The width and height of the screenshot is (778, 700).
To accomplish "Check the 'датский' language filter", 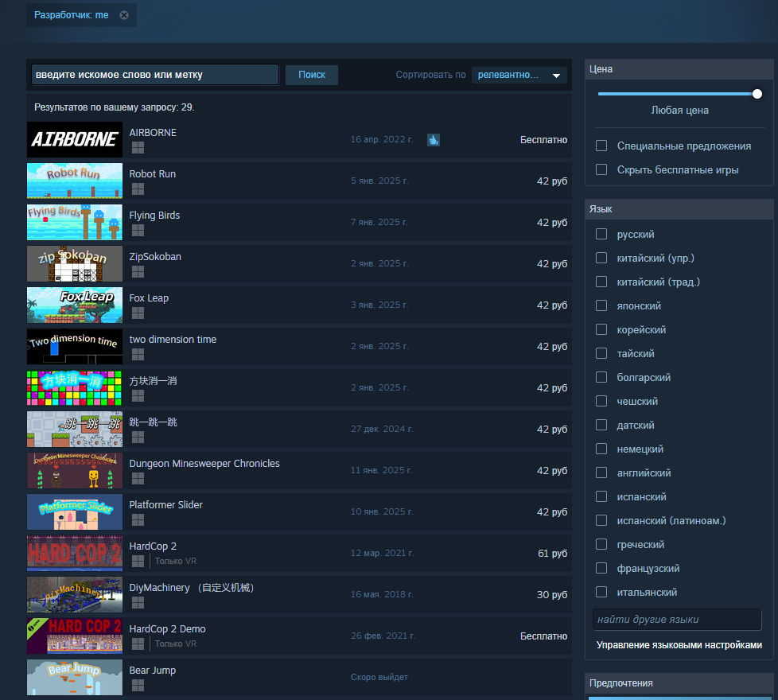I will click(x=601, y=425).
